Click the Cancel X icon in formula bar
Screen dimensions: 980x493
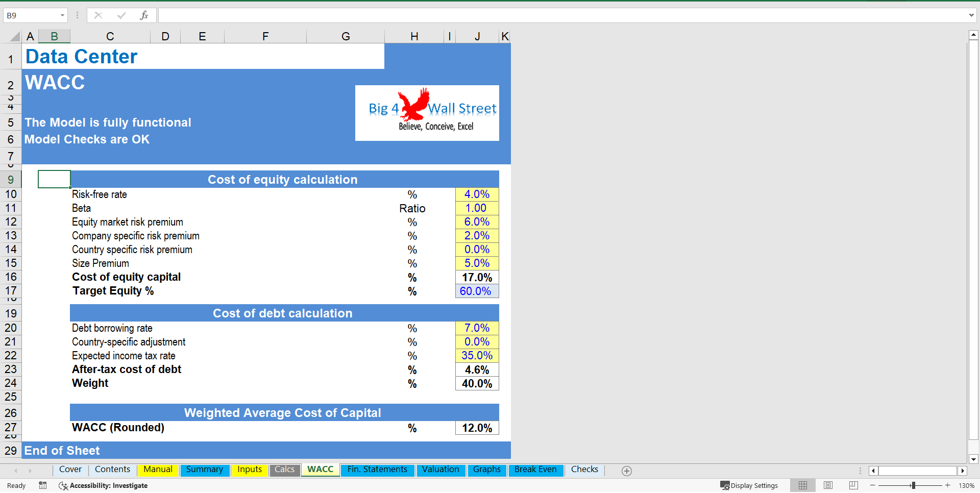point(99,15)
